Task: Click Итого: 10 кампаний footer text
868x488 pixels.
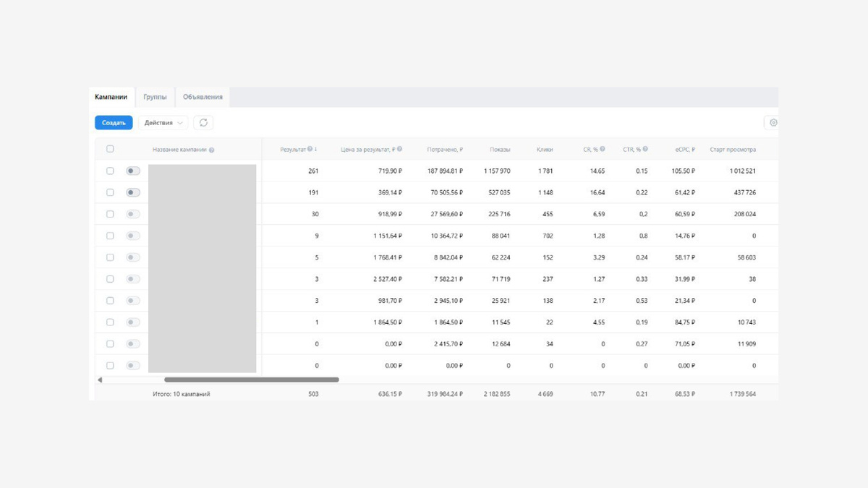Action: 181,395
